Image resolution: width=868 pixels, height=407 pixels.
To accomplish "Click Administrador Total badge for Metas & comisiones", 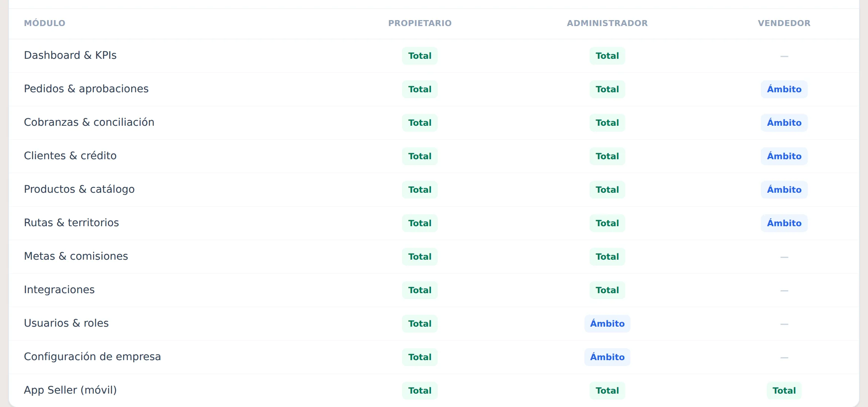I will click(607, 257).
